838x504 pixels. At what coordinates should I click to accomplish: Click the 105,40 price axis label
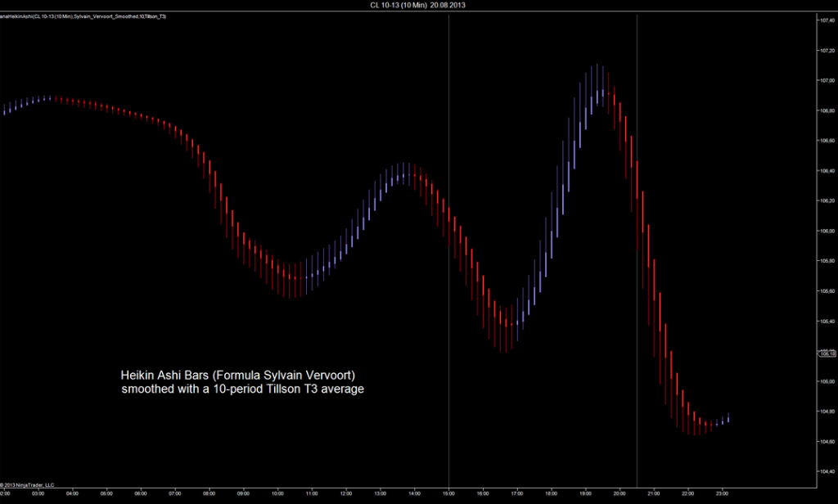pos(827,322)
